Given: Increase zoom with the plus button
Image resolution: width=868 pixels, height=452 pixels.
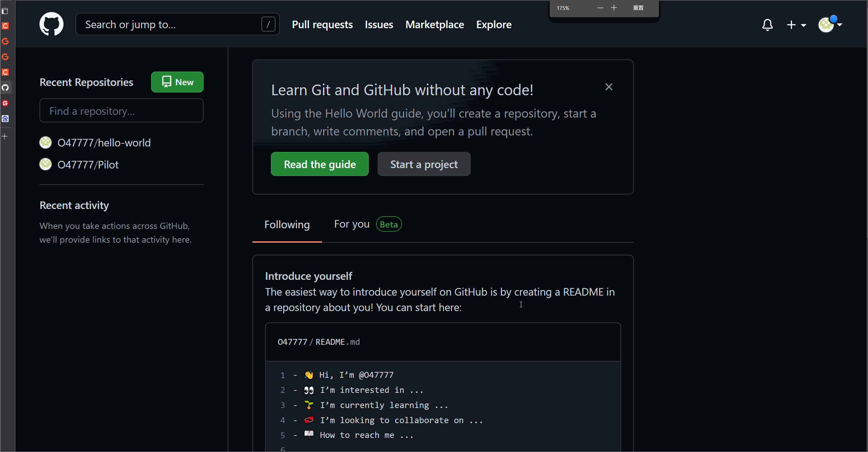Looking at the screenshot, I should [614, 8].
